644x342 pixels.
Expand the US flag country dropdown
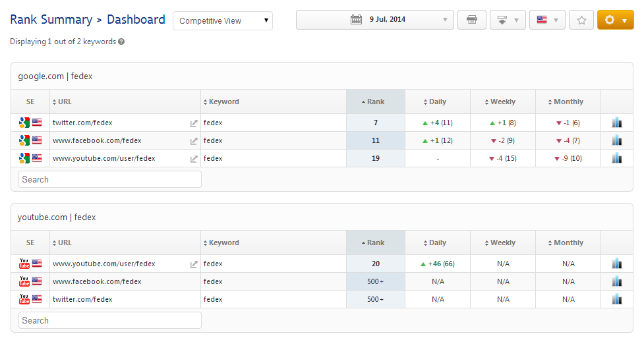pos(547,20)
